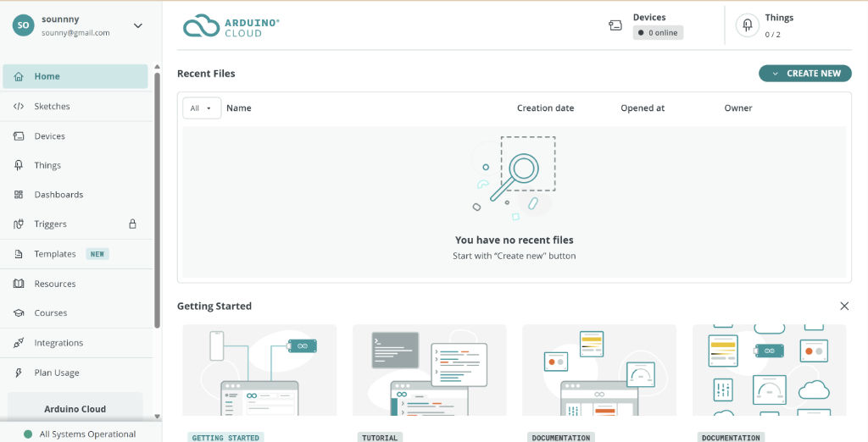This screenshot has width=868, height=442.
Task: Click the Templates document icon
Action: (x=19, y=254)
